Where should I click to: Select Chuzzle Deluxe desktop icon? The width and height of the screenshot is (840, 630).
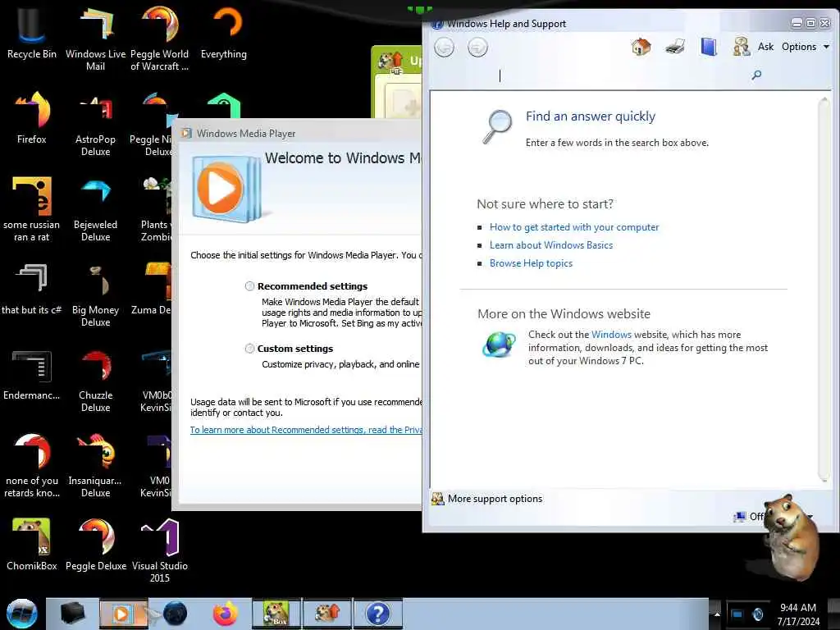95,381
